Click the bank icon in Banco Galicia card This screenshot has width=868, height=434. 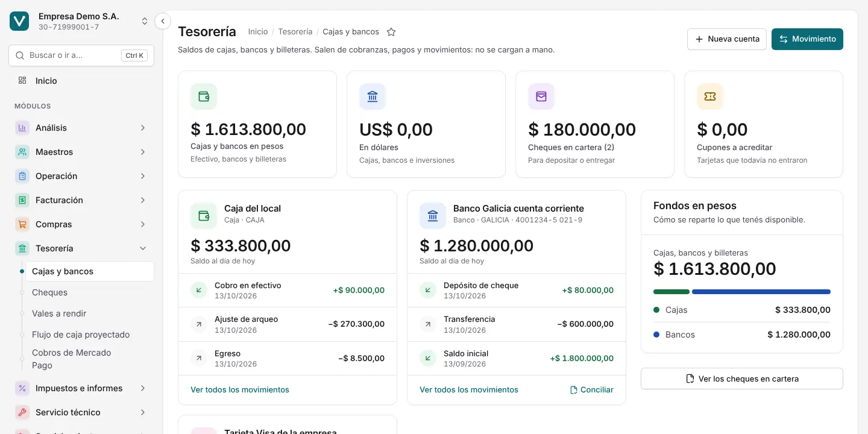coord(433,216)
